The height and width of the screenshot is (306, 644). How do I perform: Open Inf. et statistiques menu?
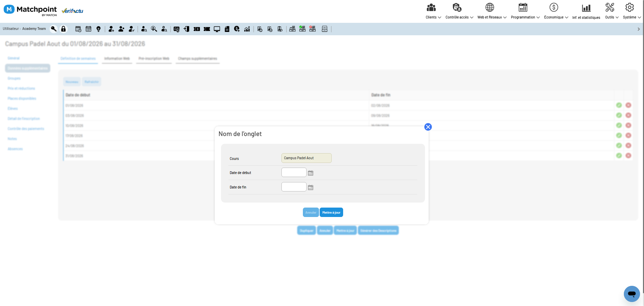(586, 11)
